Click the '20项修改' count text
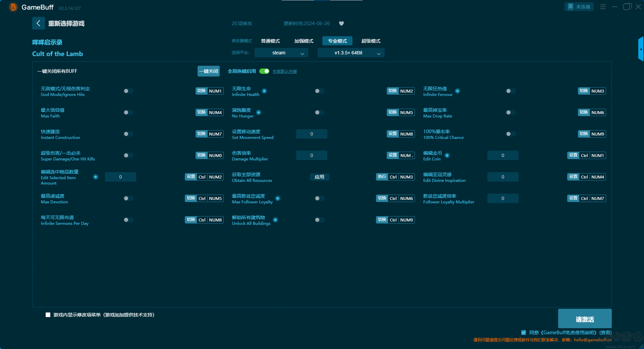This screenshot has height=349, width=644. point(242,23)
